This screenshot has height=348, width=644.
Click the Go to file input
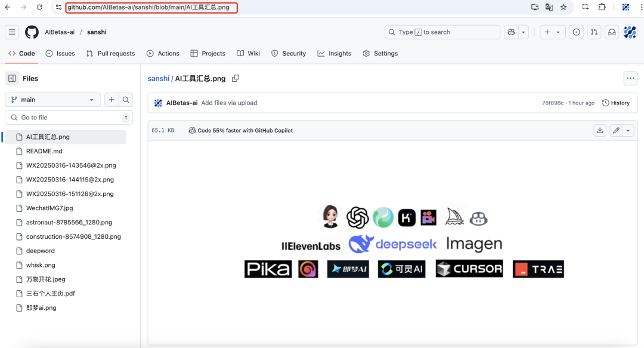point(69,118)
